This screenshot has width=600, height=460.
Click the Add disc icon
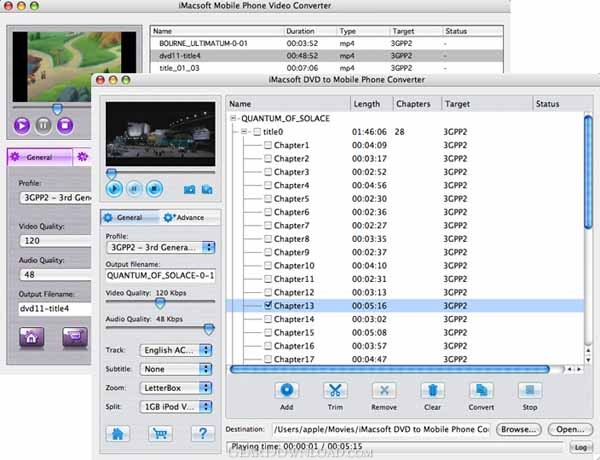[x=286, y=391]
